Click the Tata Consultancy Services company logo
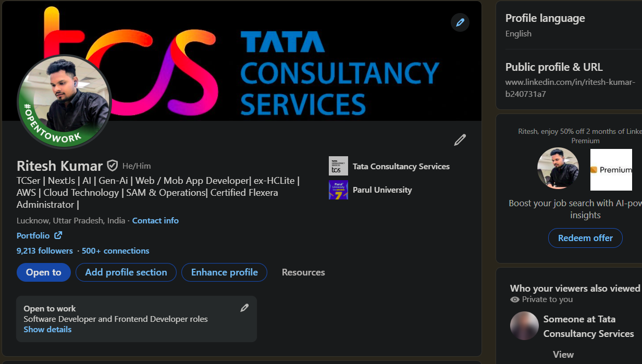 [338, 166]
